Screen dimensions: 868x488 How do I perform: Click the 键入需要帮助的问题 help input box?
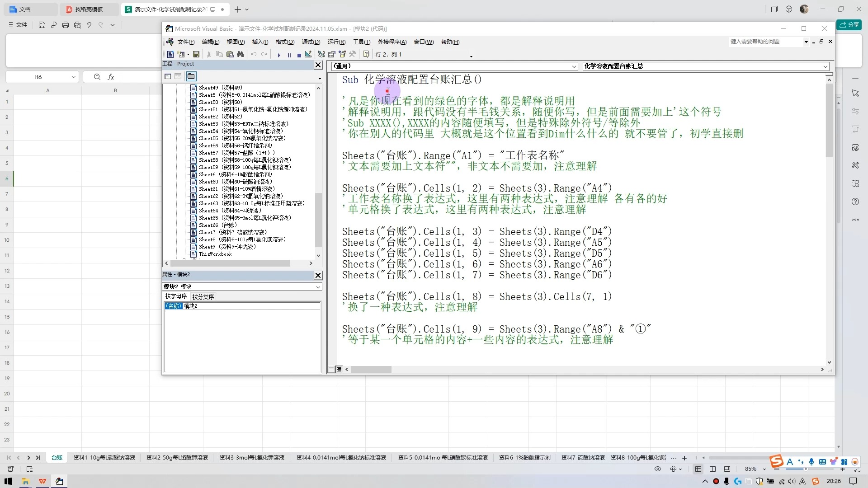click(x=765, y=42)
